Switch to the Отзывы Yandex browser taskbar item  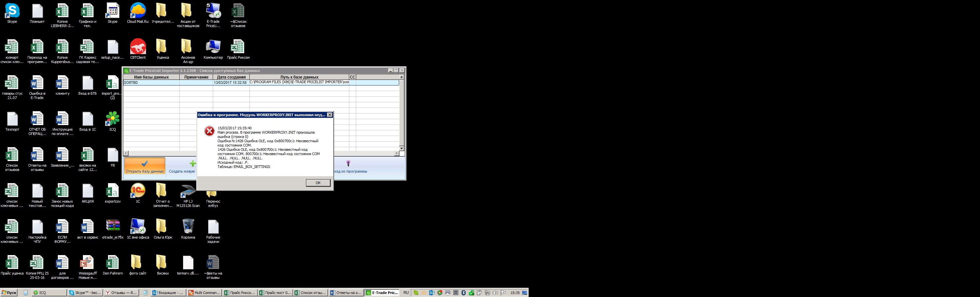pyautogui.click(x=121, y=293)
